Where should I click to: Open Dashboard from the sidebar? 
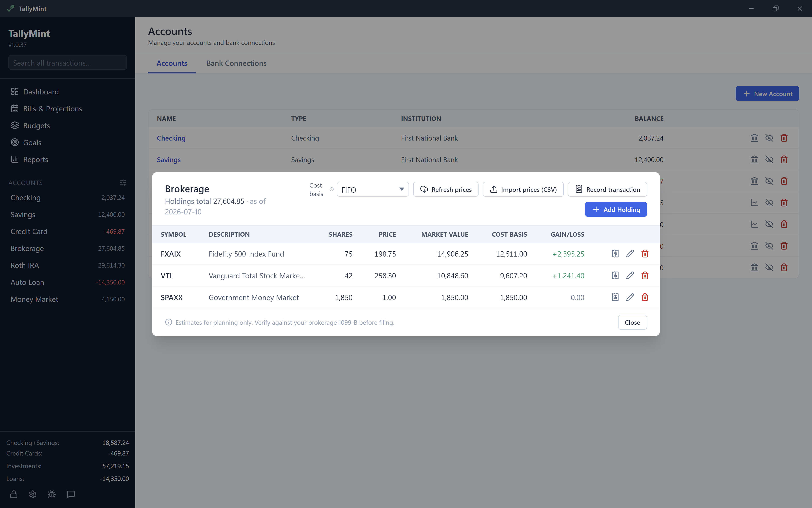[67, 92]
